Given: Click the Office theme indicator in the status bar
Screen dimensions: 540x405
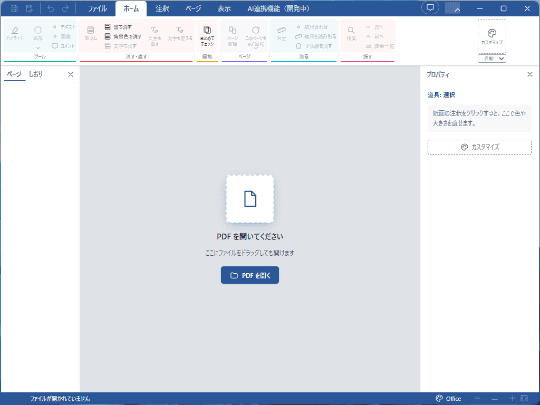Looking at the screenshot, I should pyautogui.click(x=448, y=398).
